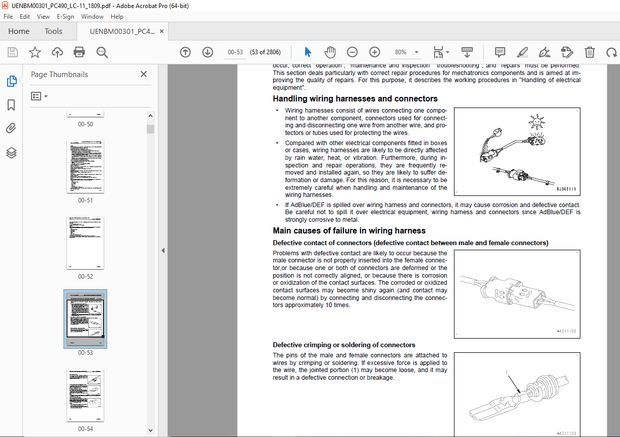
Task: Zoom out with minus icon
Action: click(352, 52)
